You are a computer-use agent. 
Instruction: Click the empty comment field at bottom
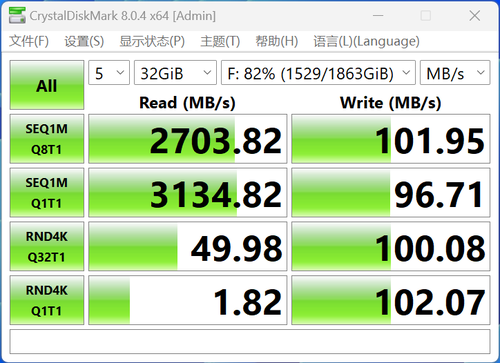250,342
